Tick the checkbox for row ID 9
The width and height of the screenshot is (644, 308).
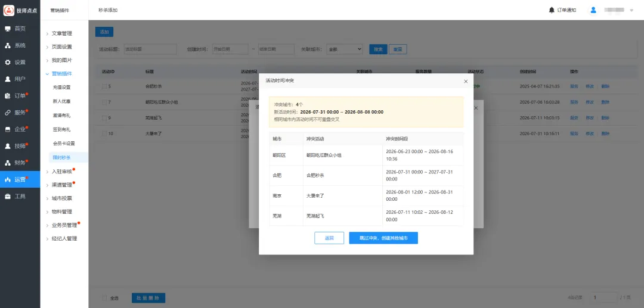[x=104, y=118]
